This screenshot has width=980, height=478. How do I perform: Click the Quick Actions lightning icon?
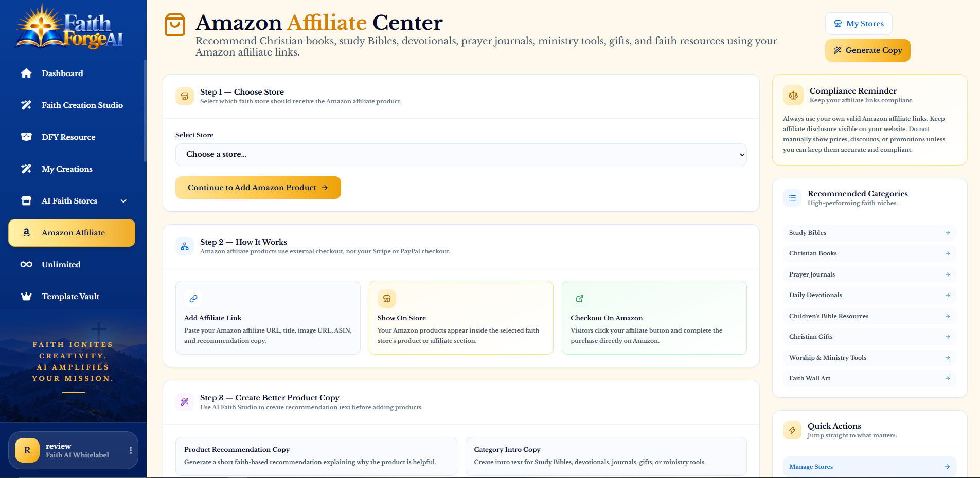coord(792,430)
